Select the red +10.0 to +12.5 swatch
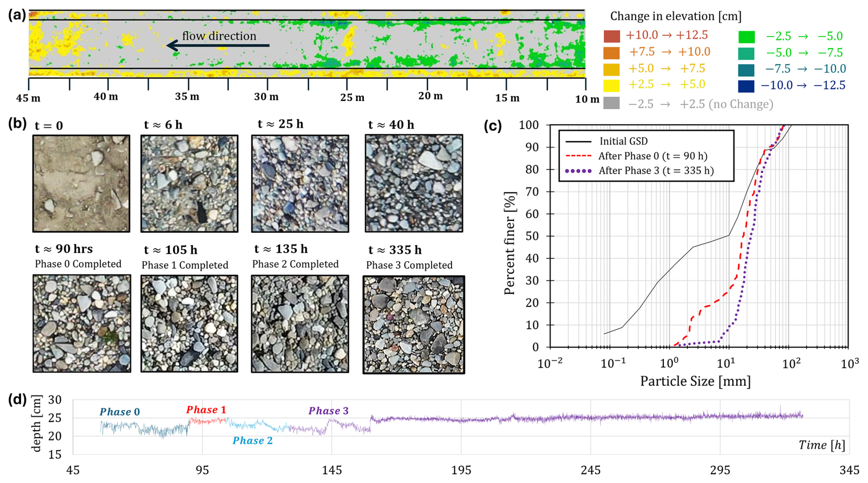Screen dimensions: 868x483 pyautogui.click(x=612, y=36)
